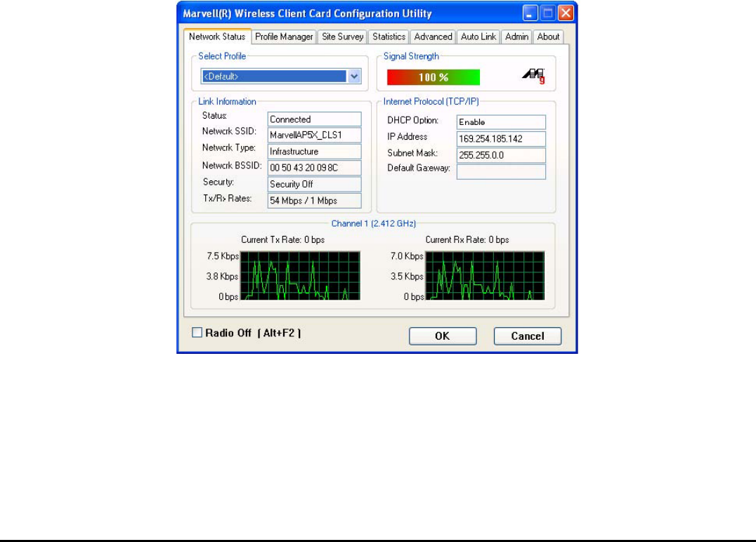Show the About tab
The width and height of the screenshot is (756, 542).
548,37
